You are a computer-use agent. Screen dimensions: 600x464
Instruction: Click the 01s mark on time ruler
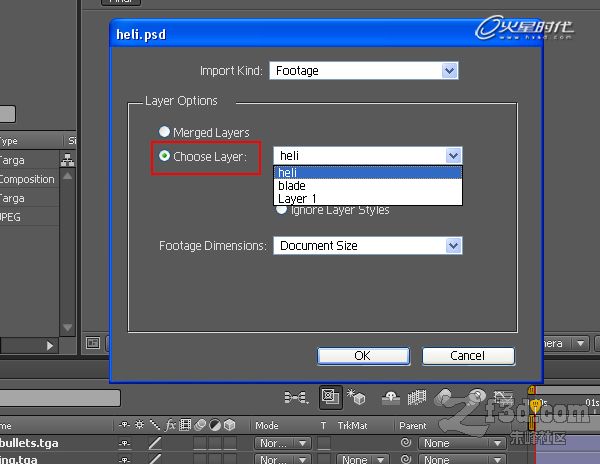click(x=592, y=402)
